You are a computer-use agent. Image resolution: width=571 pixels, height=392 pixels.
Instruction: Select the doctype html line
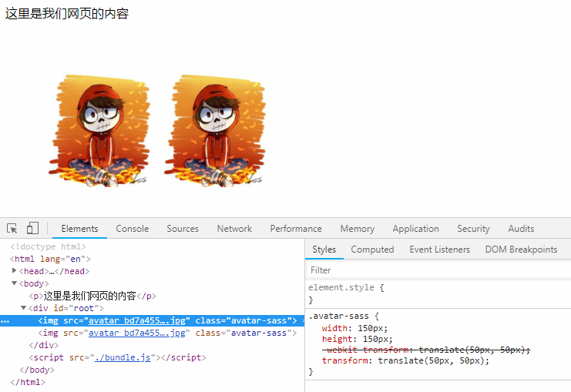(x=48, y=246)
